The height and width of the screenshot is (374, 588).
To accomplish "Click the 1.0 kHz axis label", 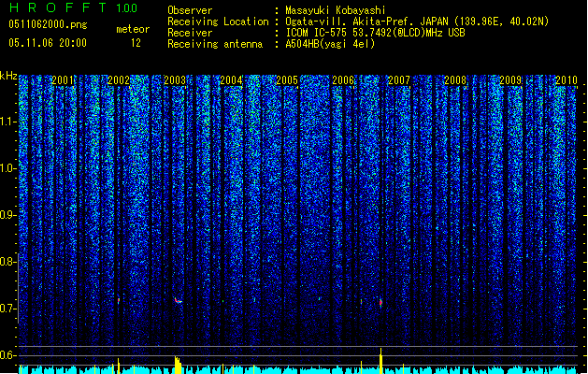I will [8, 168].
